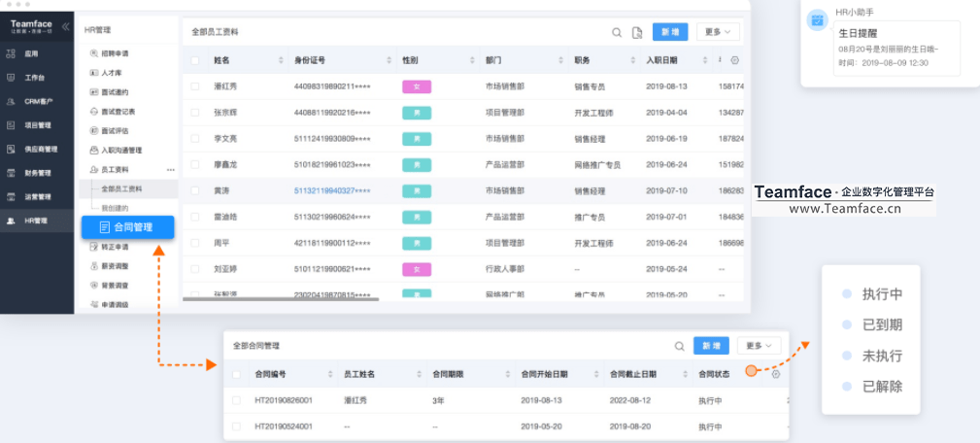The image size is (980, 443).
Task: Open 供应商管理 in the dark sidebar
Action: pos(41,149)
